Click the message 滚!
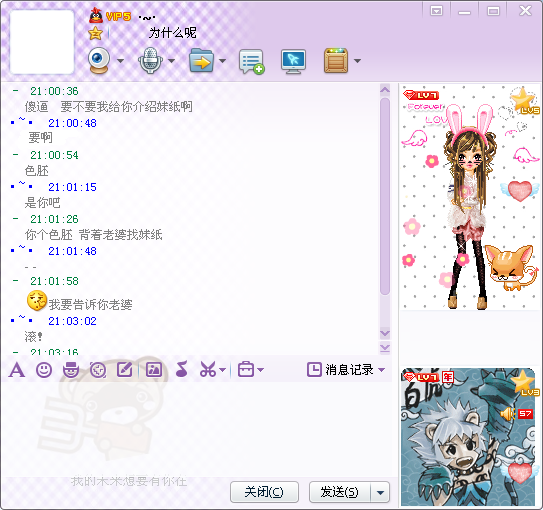The width and height of the screenshot is (543, 510). [34, 336]
